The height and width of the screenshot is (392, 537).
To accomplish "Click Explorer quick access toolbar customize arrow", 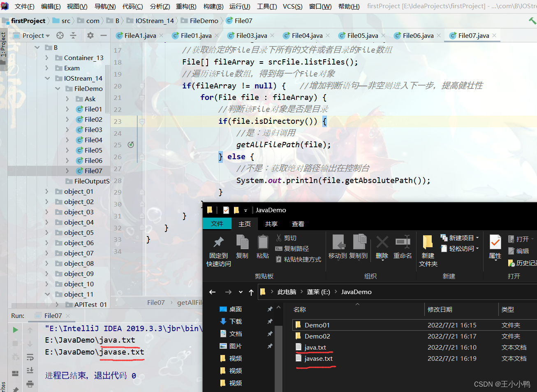I will [246, 210].
